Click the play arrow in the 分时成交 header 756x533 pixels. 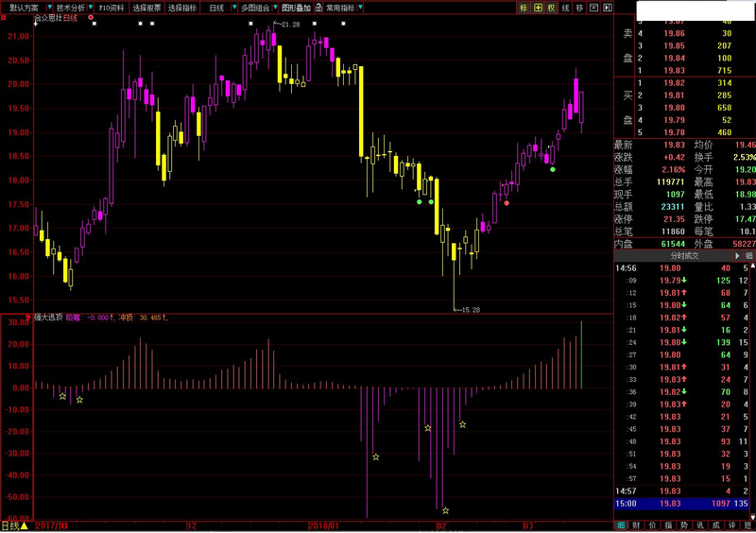(x=737, y=256)
